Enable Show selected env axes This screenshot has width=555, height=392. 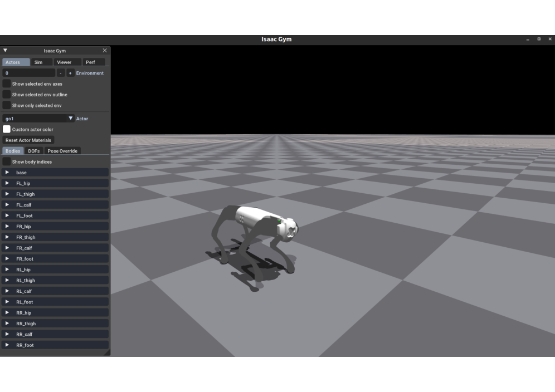[x=7, y=84]
